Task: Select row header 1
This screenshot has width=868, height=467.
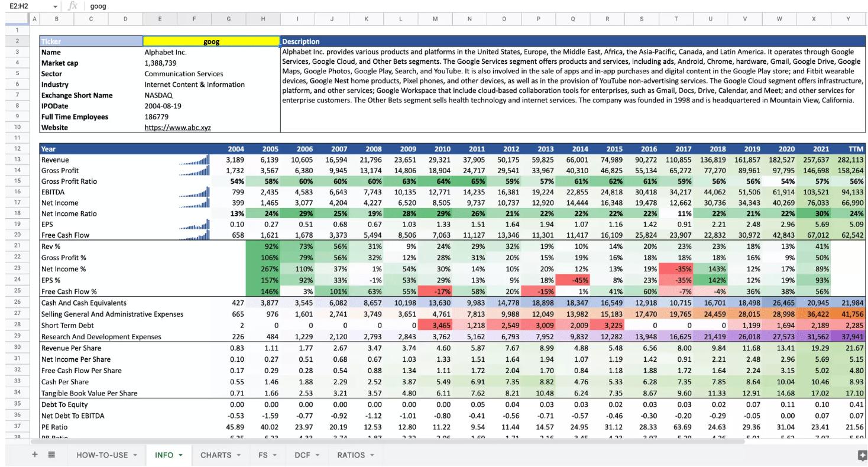Action: tap(18, 30)
